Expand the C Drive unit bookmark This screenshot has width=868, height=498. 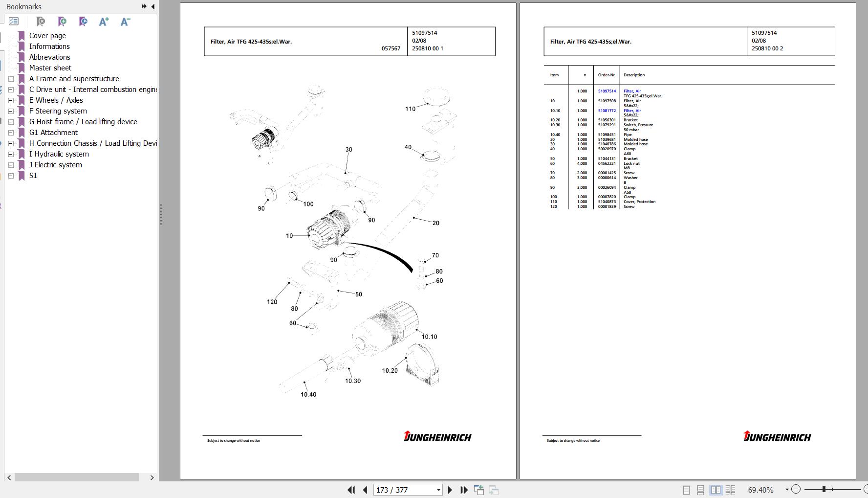tap(11, 90)
